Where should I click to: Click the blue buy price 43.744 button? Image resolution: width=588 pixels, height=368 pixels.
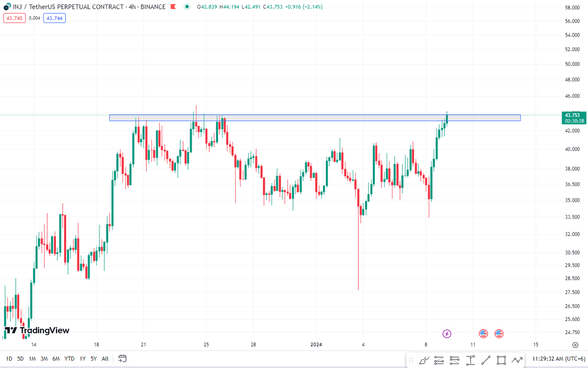coord(54,18)
